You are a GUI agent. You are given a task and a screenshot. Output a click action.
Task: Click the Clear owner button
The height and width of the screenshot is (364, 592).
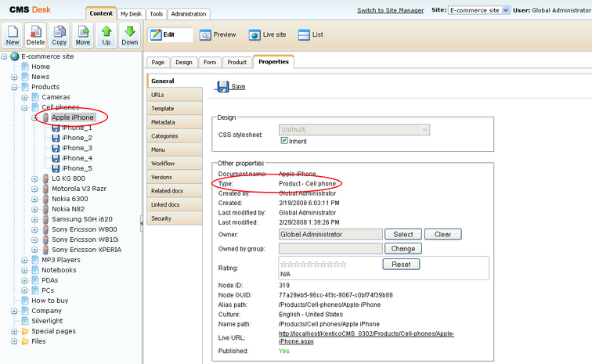443,235
